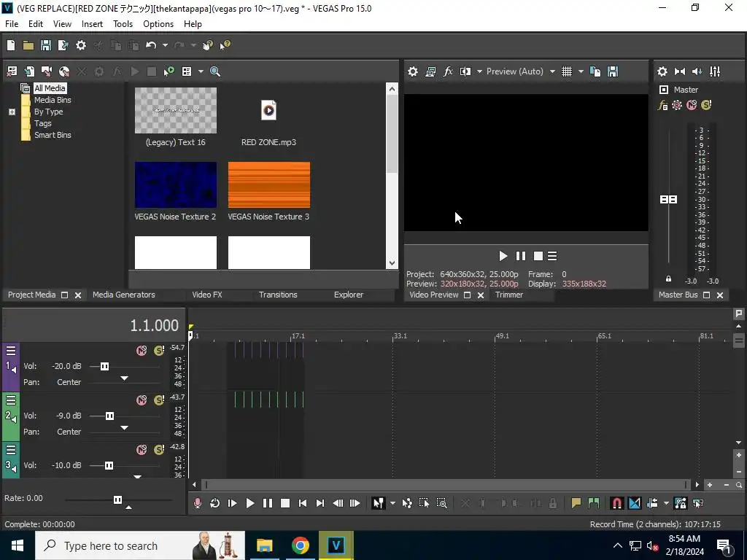The image size is (747, 560).
Task: Click the Search Media Bins magnifier icon
Action: click(215, 71)
